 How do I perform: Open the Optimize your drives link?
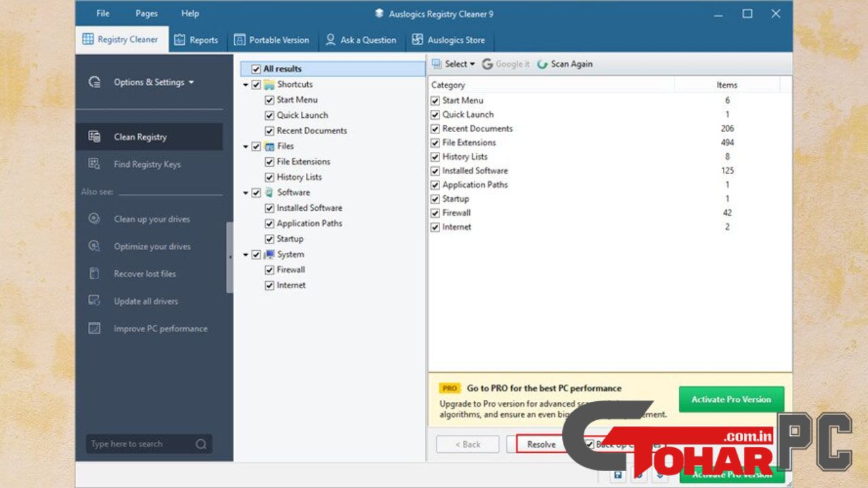[x=152, y=247]
